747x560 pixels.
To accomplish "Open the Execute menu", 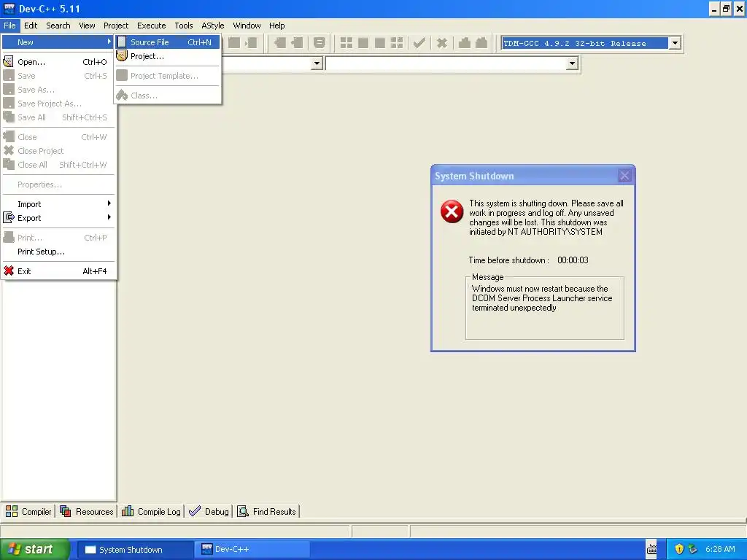I will (152, 26).
